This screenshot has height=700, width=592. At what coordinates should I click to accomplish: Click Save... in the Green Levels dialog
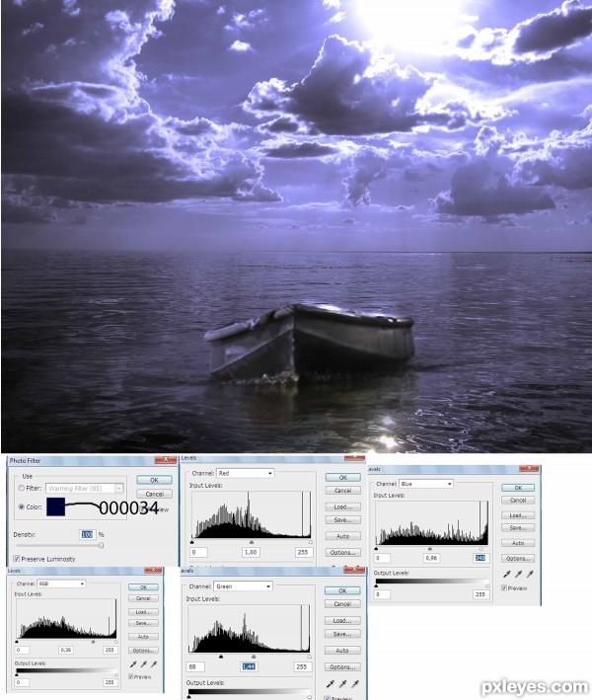[x=342, y=634]
